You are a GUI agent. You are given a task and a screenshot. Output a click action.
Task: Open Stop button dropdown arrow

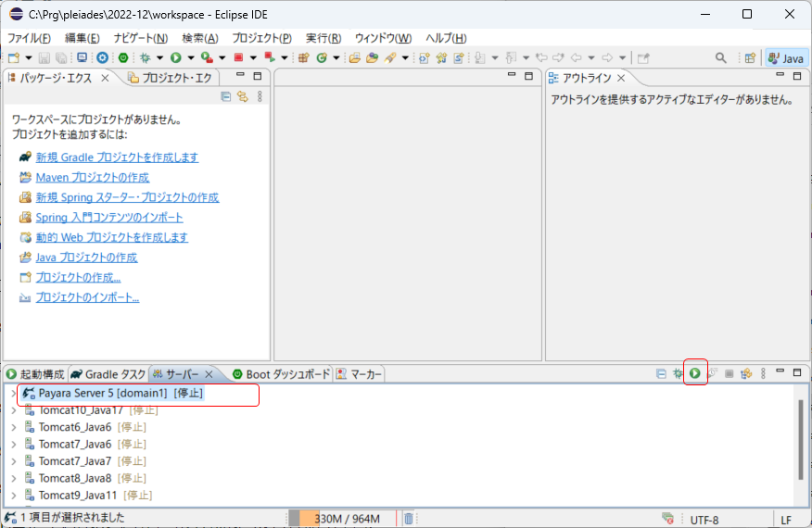[x=253, y=58]
